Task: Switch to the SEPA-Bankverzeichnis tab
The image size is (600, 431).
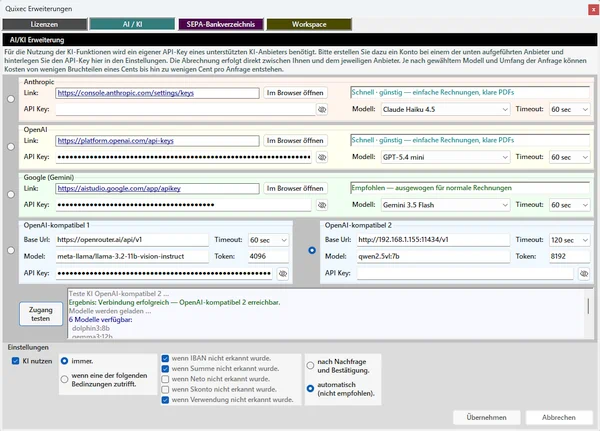Action: click(221, 24)
